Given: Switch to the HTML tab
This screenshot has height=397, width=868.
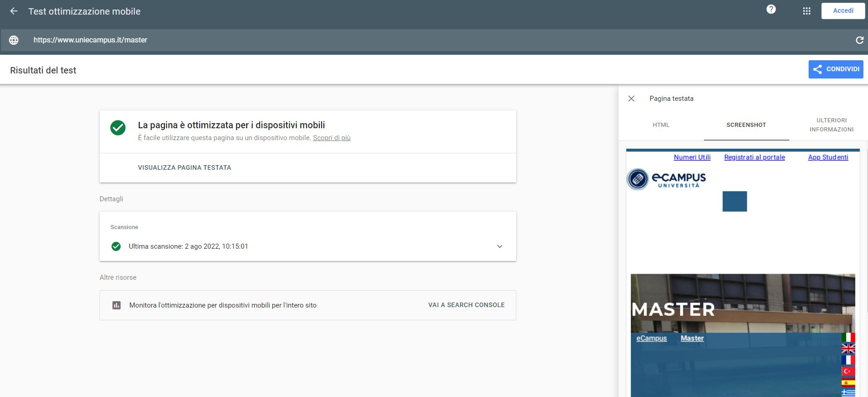Looking at the screenshot, I should [x=661, y=125].
